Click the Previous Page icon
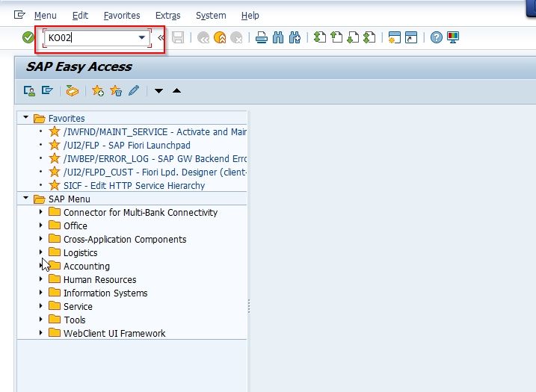Screen dimensions: 536x392 click(336, 37)
